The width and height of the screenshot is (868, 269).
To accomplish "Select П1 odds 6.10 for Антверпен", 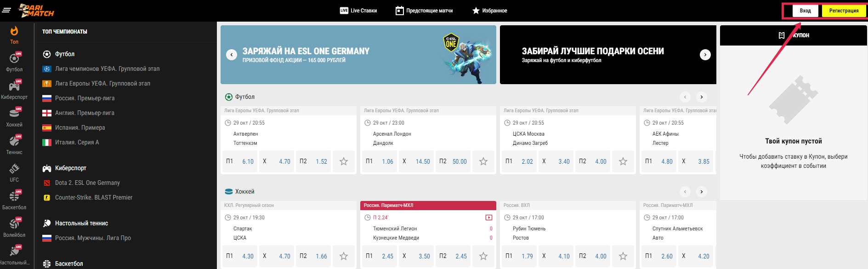I will point(240,161).
